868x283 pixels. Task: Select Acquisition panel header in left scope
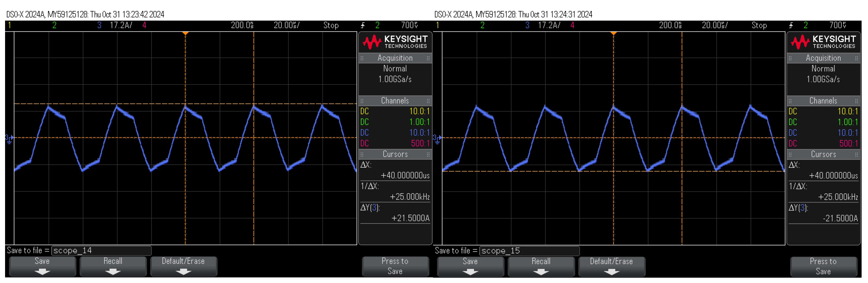395,58
